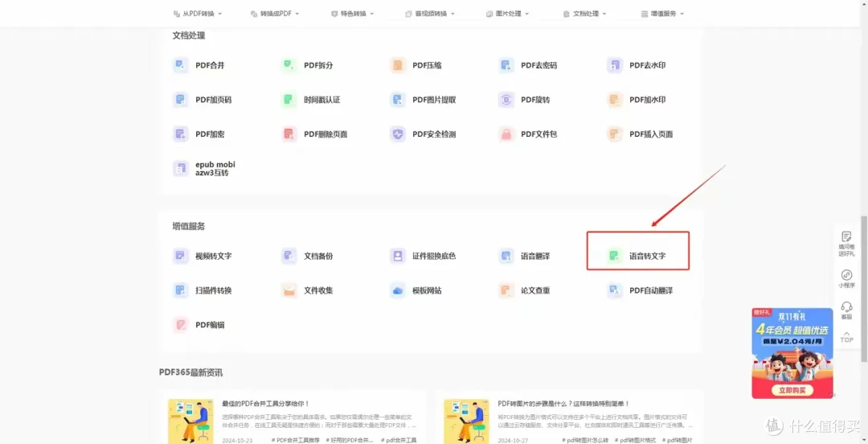Open the PDF合并 tool icon
Viewport: 868px width, 444px height.
point(181,65)
